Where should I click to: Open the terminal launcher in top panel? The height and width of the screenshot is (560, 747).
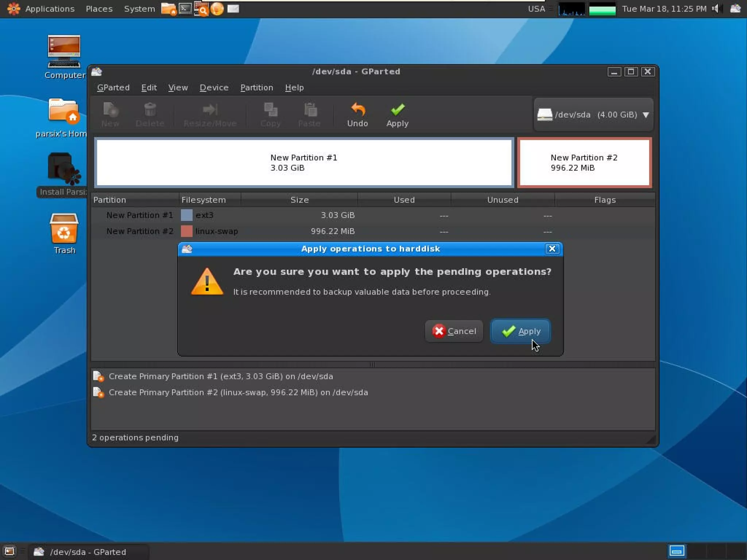pyautogui.click(x=185, y=8)
